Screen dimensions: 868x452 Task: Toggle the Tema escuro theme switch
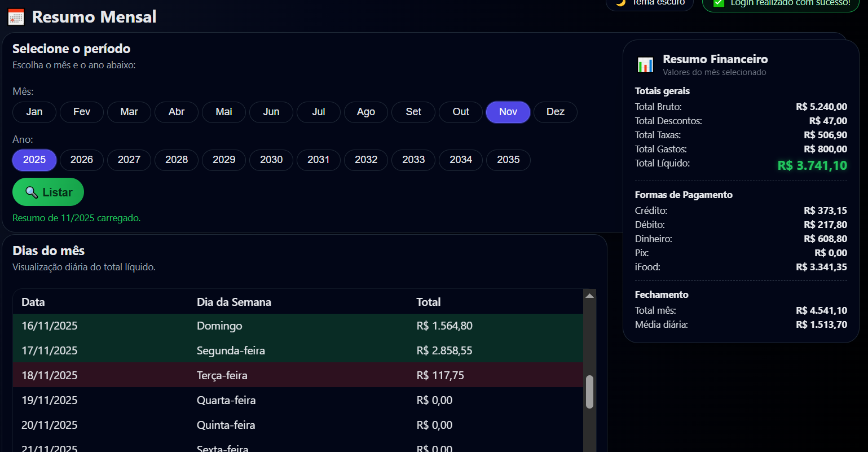650,3
